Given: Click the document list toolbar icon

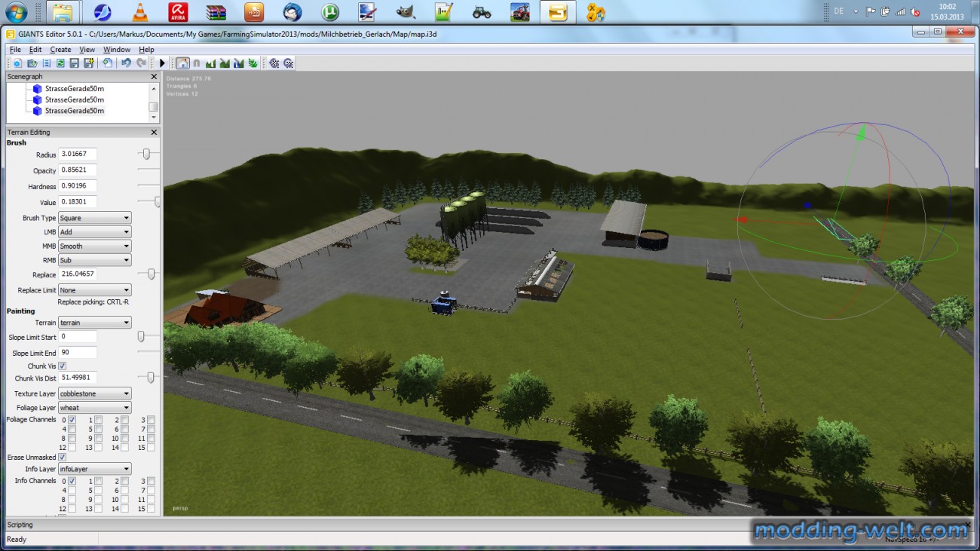Looking at the screenshot, I should (47, 63).
